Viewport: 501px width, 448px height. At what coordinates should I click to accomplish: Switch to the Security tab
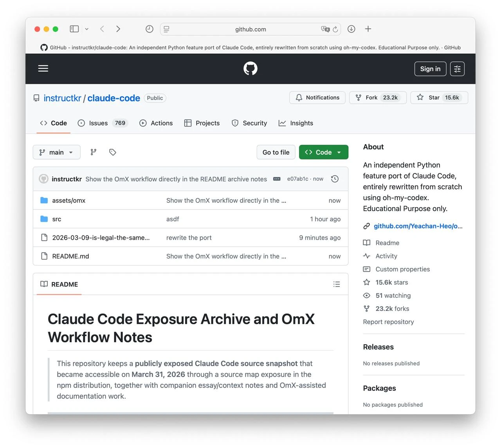249,123
